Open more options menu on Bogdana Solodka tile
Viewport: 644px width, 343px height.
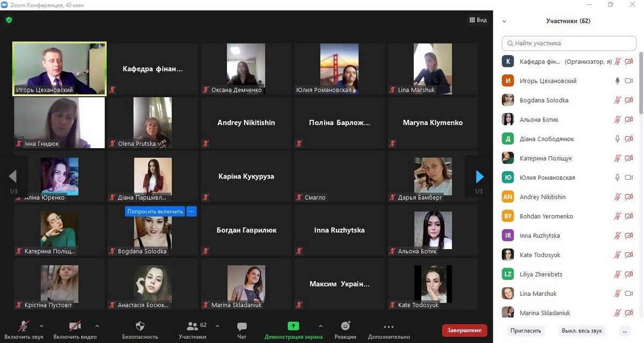tap(192, 211)
